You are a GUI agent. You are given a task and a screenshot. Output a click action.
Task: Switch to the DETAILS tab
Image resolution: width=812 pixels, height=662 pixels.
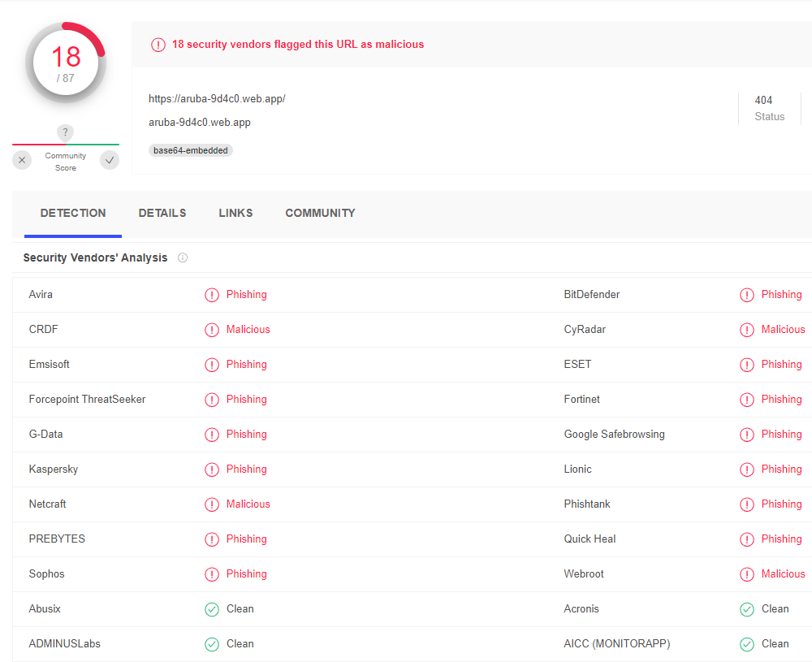click(x=162, y=213)
